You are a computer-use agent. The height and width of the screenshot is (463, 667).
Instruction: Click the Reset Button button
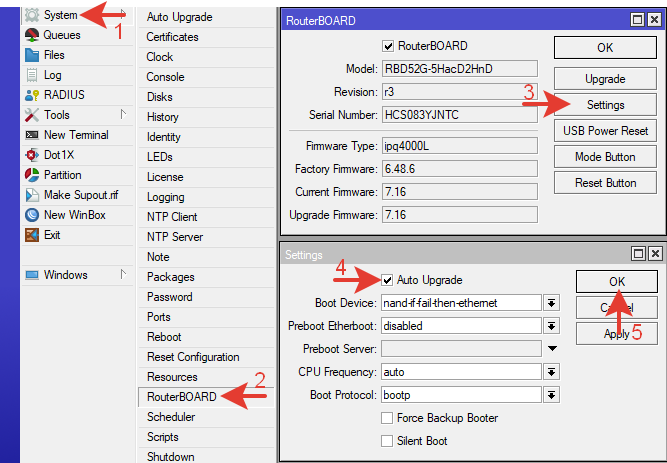(x=605, y=183)
